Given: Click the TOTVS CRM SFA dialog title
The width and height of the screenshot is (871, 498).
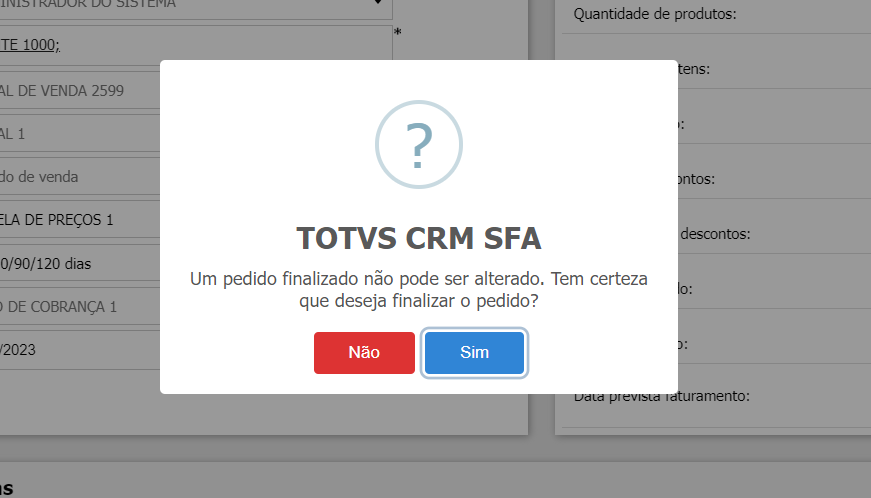Looking at the screenshot, I should (x=419, y=239).
